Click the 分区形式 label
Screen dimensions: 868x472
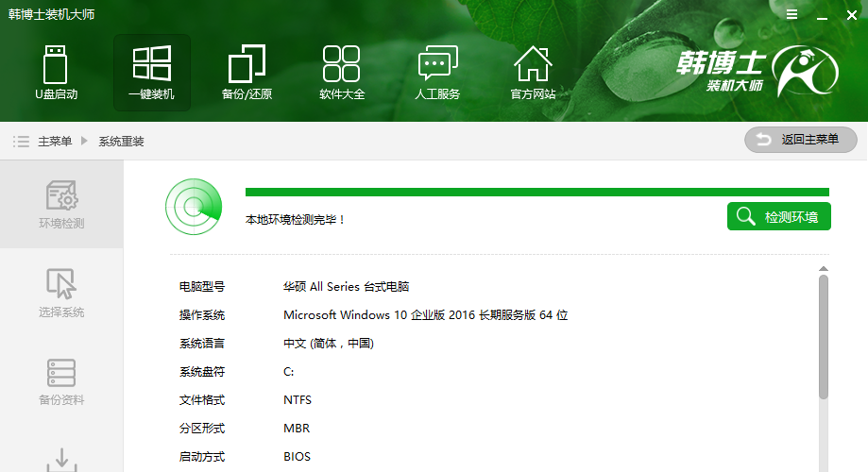coord(202,429)
